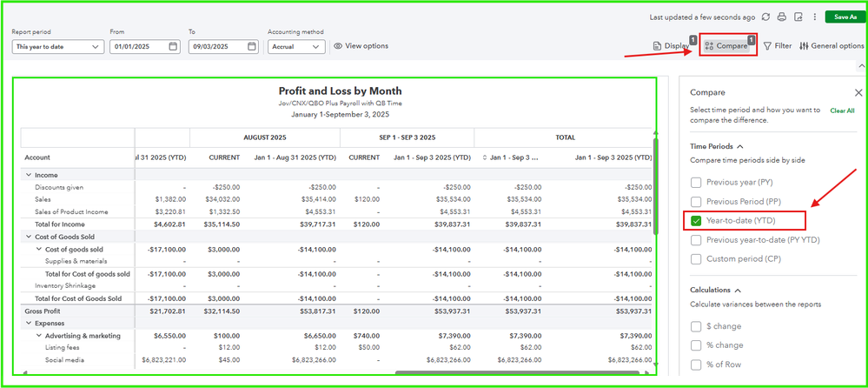
Task: Refresh the report using the refresh icon
Action: [x=765, y=17]
